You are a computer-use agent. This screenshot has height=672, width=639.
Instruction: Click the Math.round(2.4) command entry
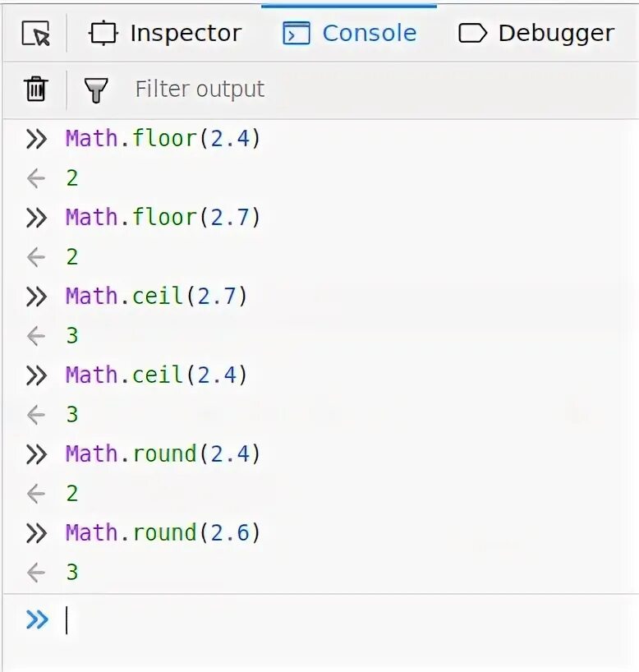pyautogui.click(x=163, y=454)
